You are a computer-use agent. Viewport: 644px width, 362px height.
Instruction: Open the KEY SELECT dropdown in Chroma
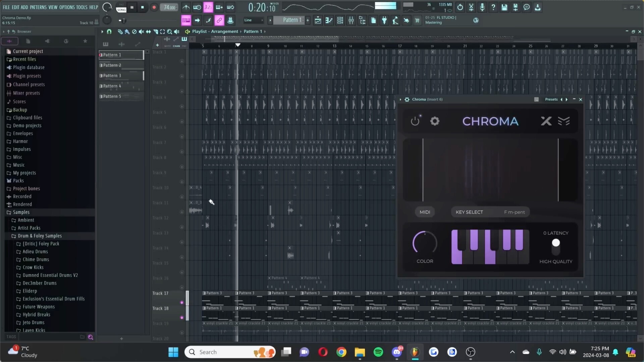tap(490, 212)
